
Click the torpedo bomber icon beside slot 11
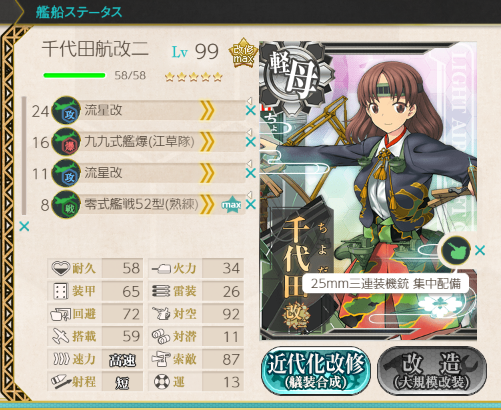click(x=66, y=173)
